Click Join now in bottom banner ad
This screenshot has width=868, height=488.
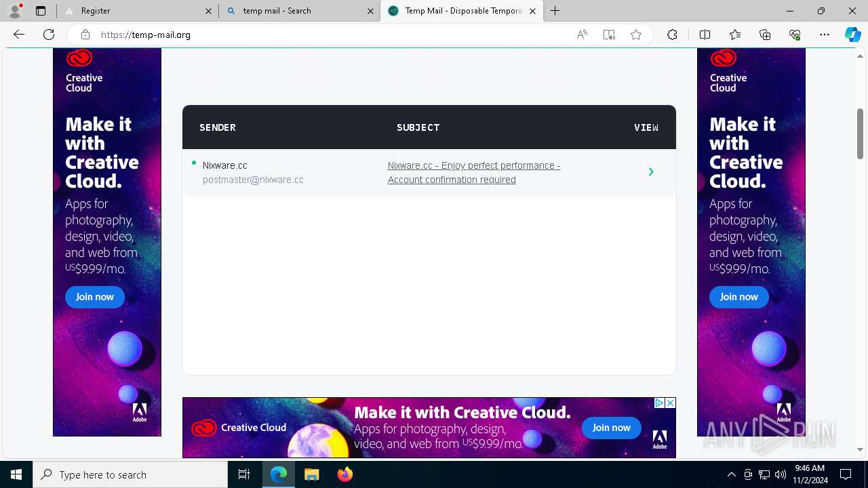tap(612, 428)
